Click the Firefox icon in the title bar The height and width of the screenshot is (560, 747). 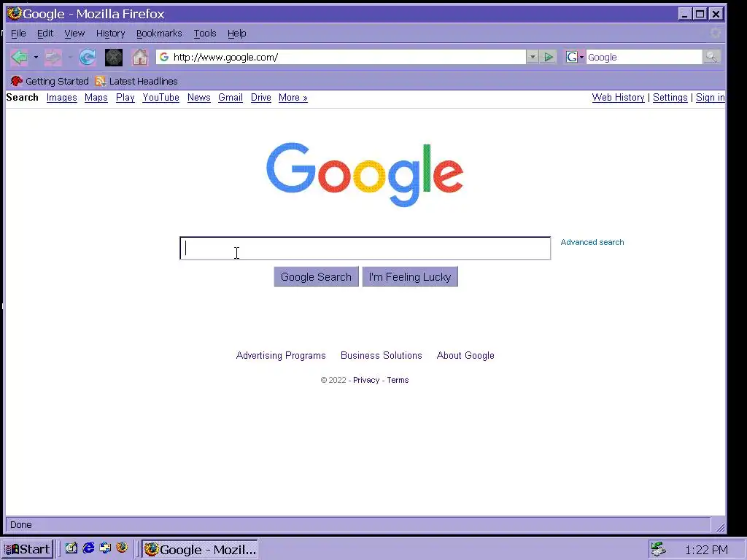pyautogui.click(x=15, y=13)
